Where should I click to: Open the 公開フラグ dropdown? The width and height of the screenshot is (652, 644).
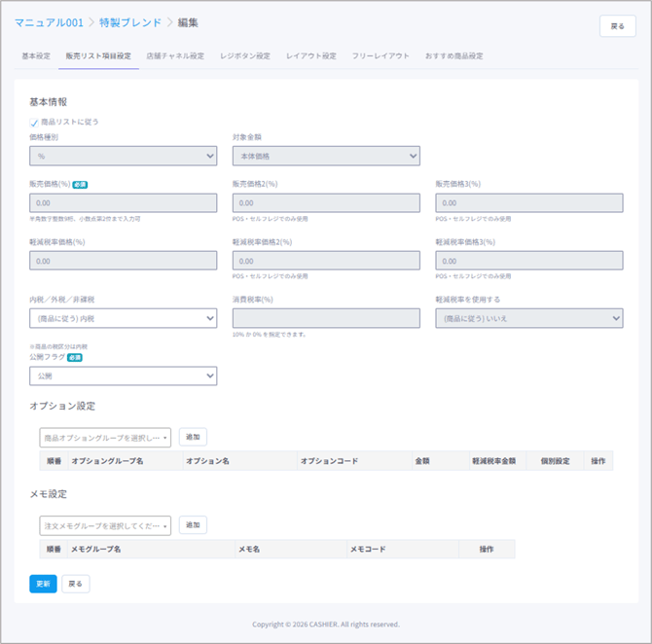coord(123,376)
